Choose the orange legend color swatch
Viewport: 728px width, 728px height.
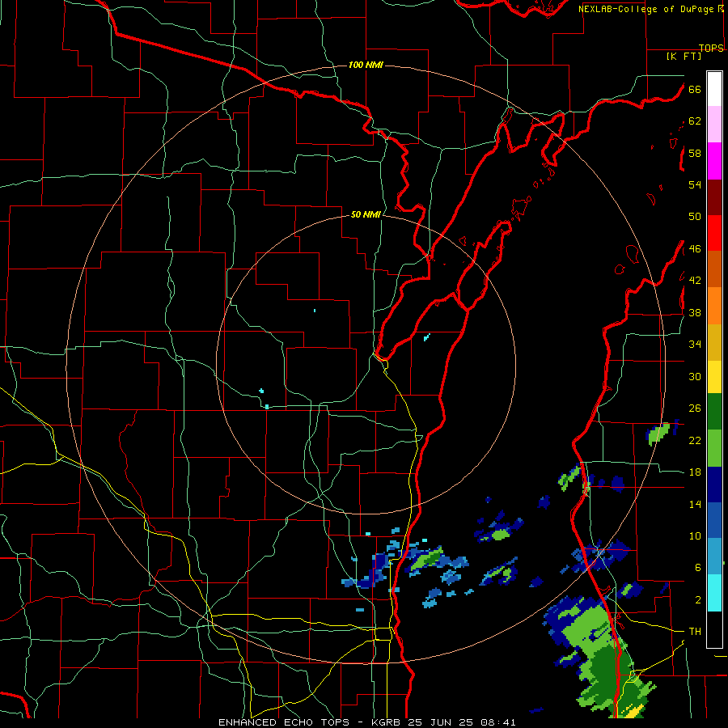click(714, 306)
